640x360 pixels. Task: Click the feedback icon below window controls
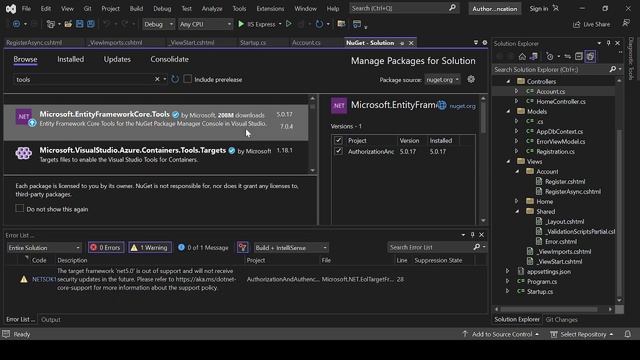(626, 23)
